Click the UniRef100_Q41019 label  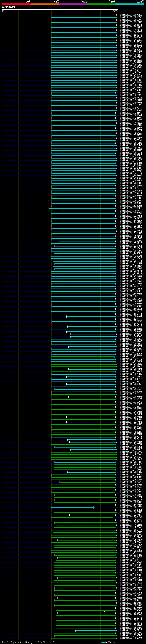click(131, 40)
